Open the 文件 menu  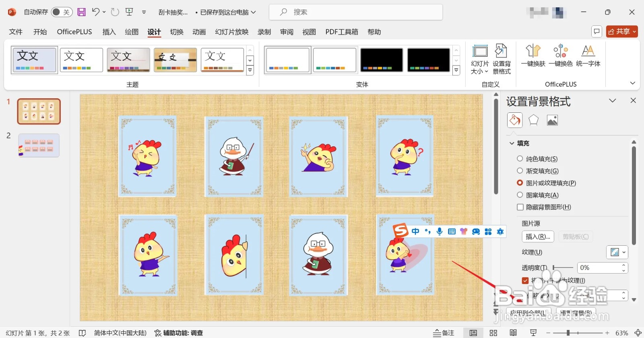coord(16,32)
